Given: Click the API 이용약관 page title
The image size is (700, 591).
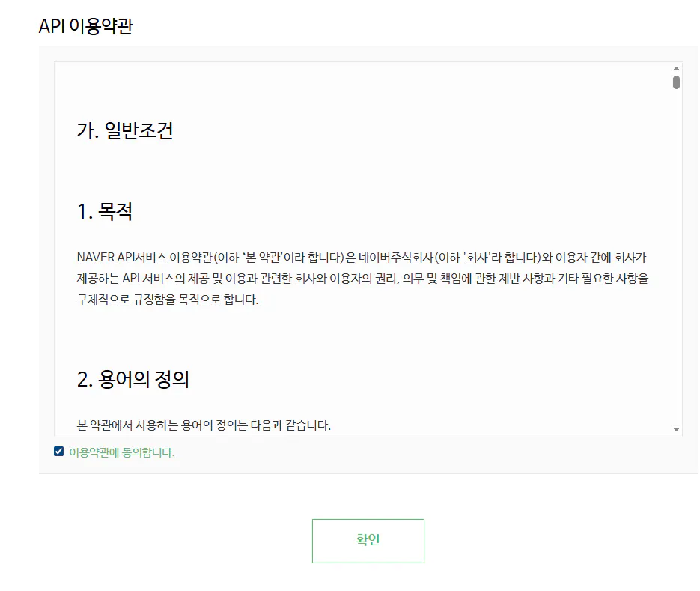Looking at the screenshot, I should click(x=85, y=26).
